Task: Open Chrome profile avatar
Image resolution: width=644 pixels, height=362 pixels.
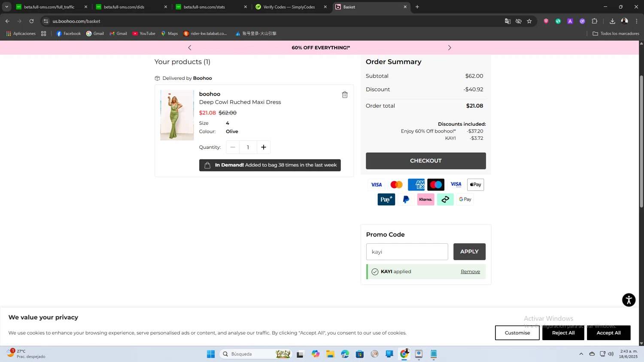Action: 625,21
